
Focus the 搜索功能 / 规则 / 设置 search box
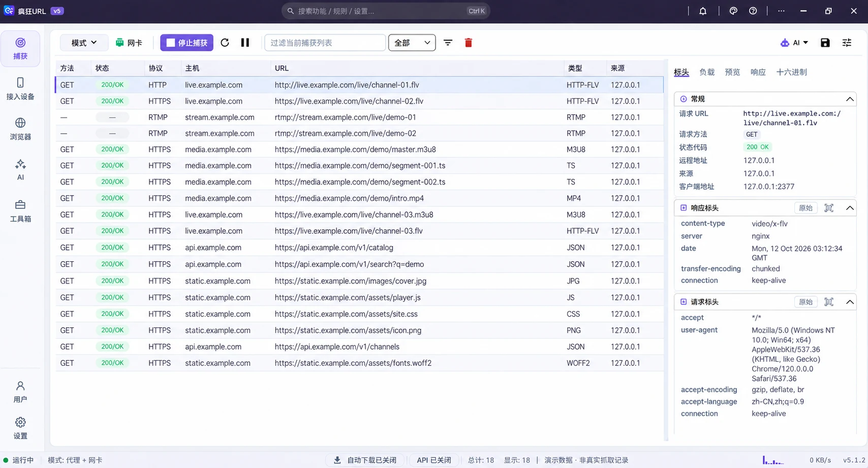(x=386, y=11)
